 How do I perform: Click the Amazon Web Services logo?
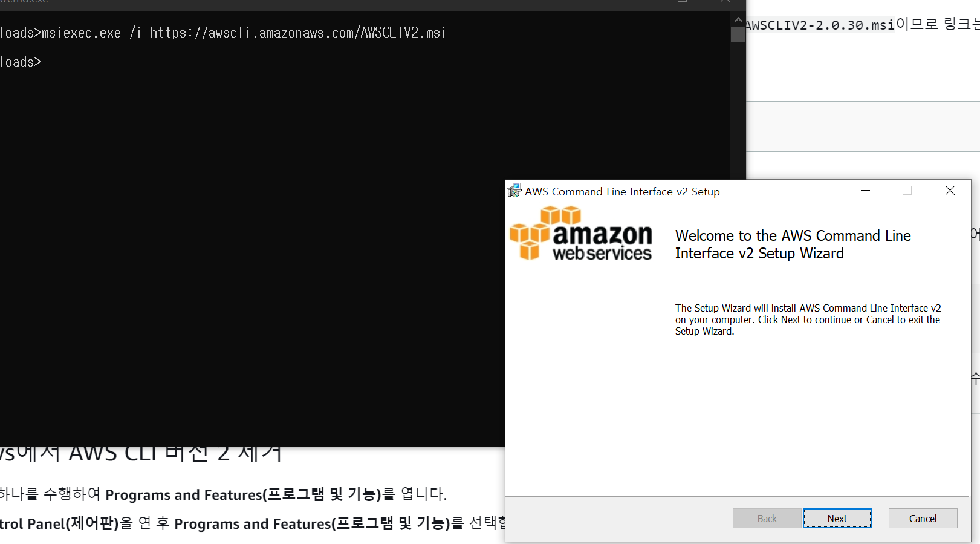pyautogui.click(x=581, y=234)
